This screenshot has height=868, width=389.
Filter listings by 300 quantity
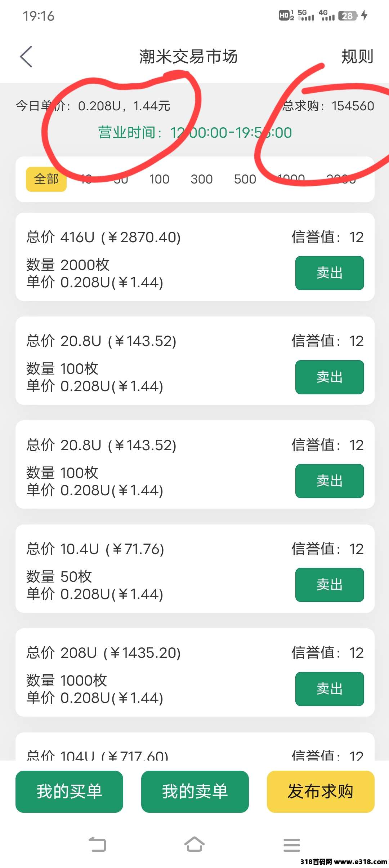201,179
